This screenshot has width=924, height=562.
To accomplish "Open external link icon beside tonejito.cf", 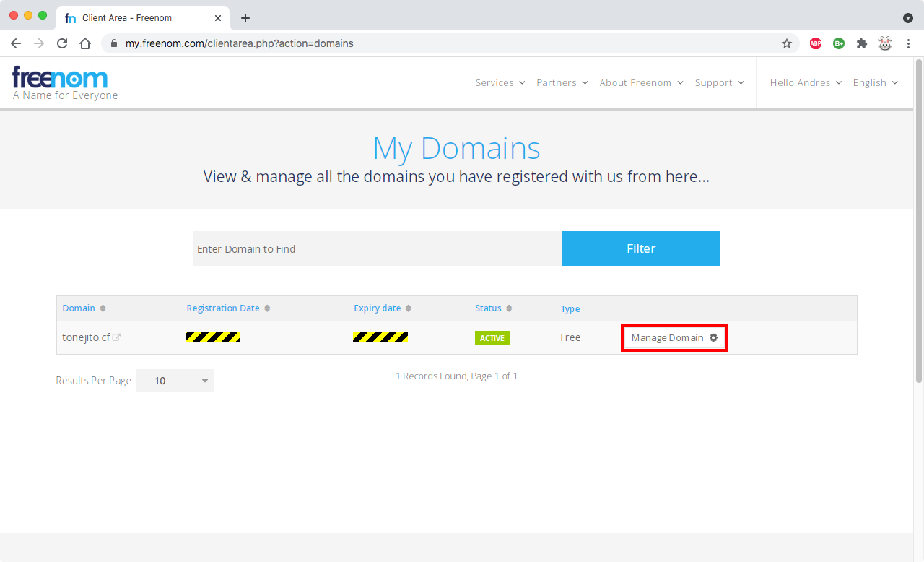I will pyautogui.click(x=117, y=337).
